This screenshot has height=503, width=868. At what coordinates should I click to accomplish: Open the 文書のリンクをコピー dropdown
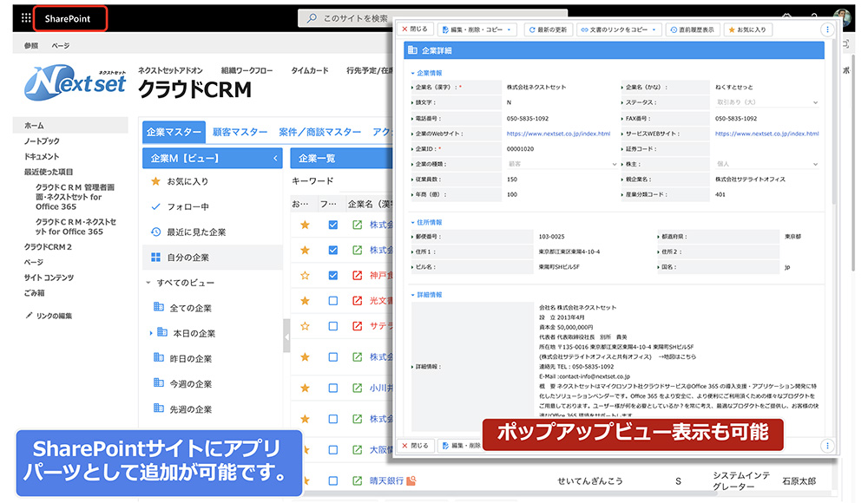pos(618,29)
